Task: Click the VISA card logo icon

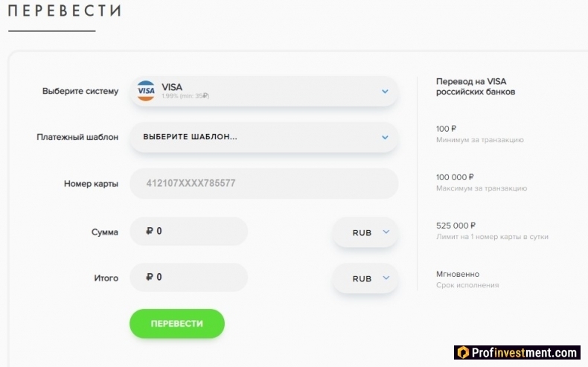Action: tap(146, 91)
